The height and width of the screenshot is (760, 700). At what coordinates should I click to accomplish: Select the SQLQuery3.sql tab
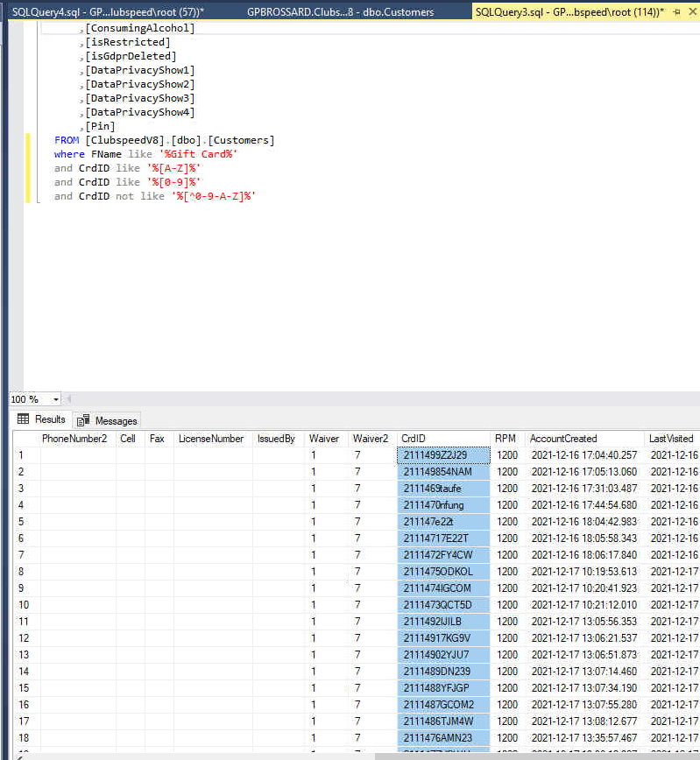coord(569,11)
